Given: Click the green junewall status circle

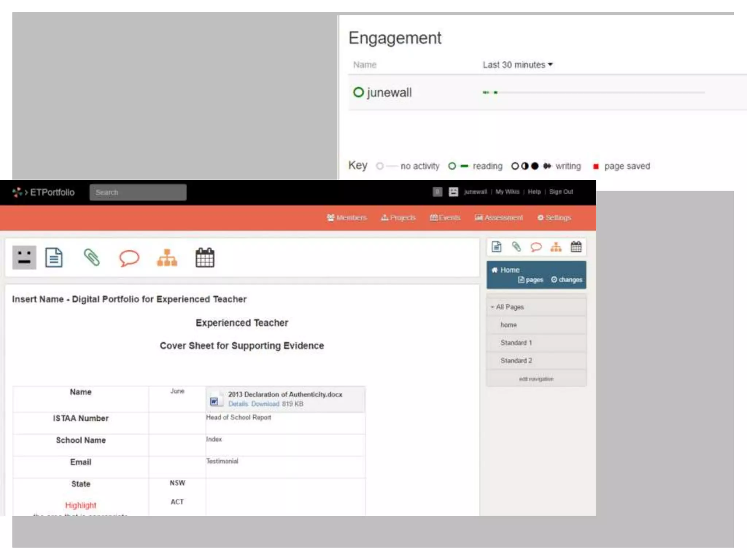Looking at the screenshot, I should coord(358,92).
